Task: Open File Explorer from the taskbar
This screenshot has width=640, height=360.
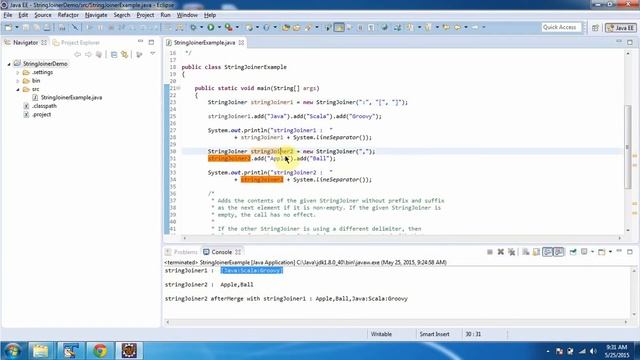Action: point(40,351)
